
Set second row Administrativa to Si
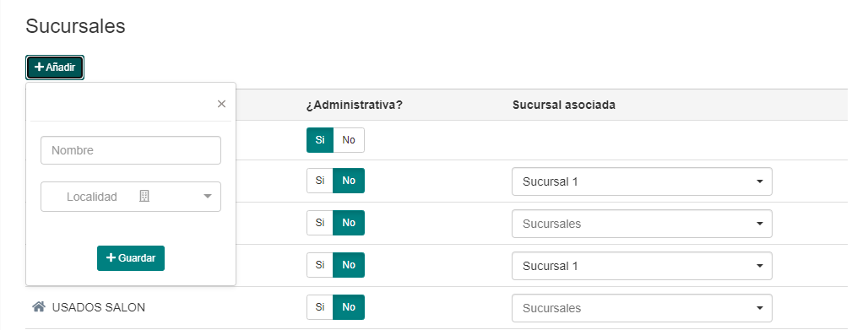[320, 181]
